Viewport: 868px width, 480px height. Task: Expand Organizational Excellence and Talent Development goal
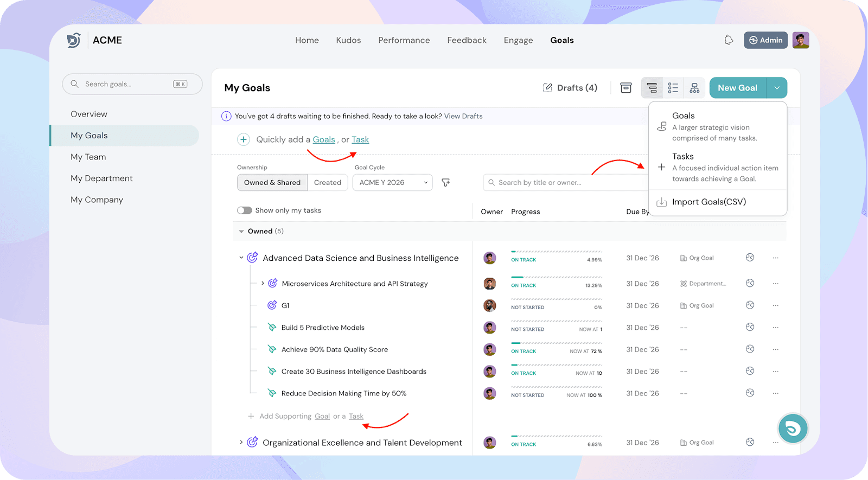click(x=241, y=443)
